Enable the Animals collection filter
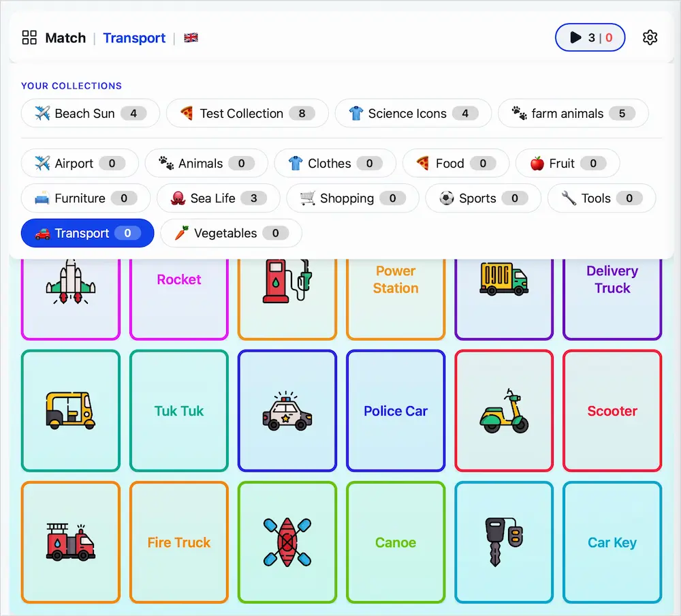 pos(206,164)
